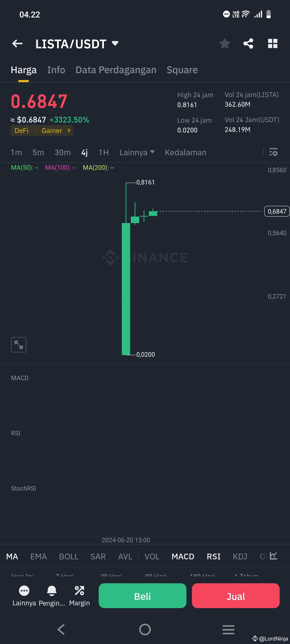290x644 pixels.
Task: Toggle the MACD indicator
Action: point(183,556)
